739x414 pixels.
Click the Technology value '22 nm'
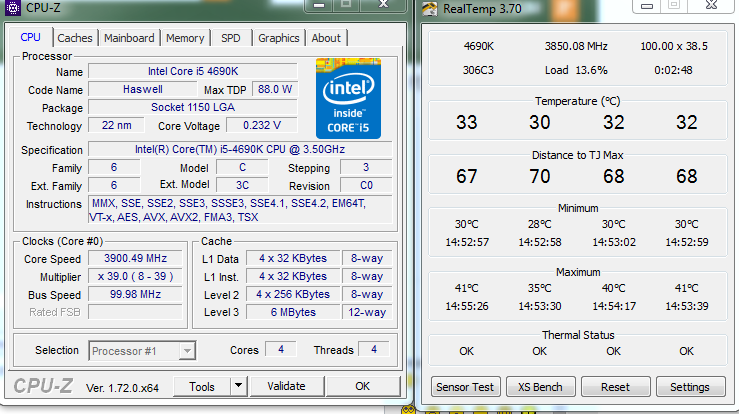point(116,125)
